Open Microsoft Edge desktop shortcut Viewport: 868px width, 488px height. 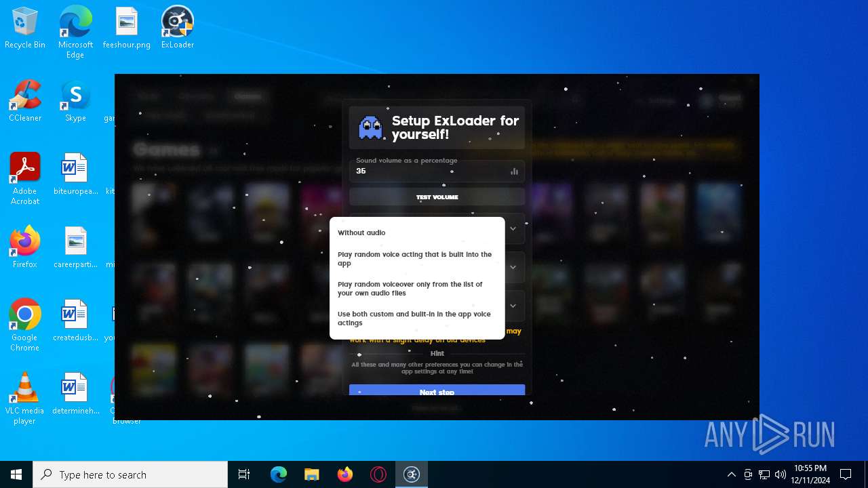point(75,32)
